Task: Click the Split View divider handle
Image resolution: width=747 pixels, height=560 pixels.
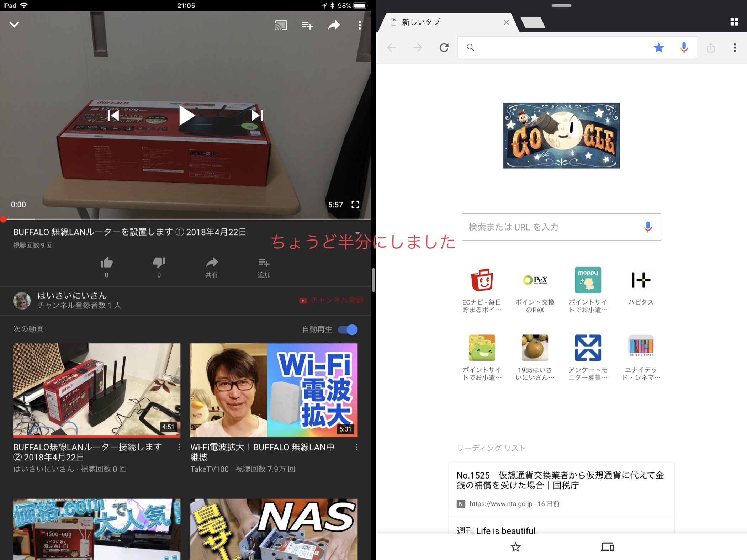Action: pos(373,280)
